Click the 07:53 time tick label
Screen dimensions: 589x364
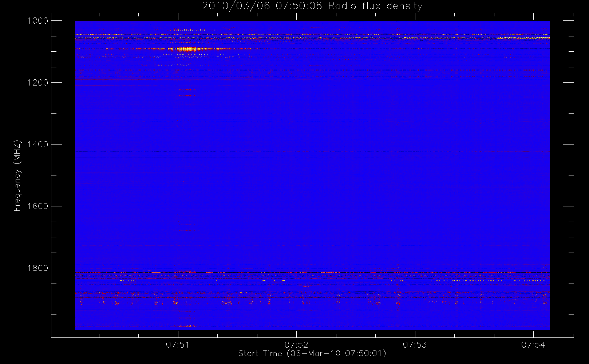click(415, 345)
